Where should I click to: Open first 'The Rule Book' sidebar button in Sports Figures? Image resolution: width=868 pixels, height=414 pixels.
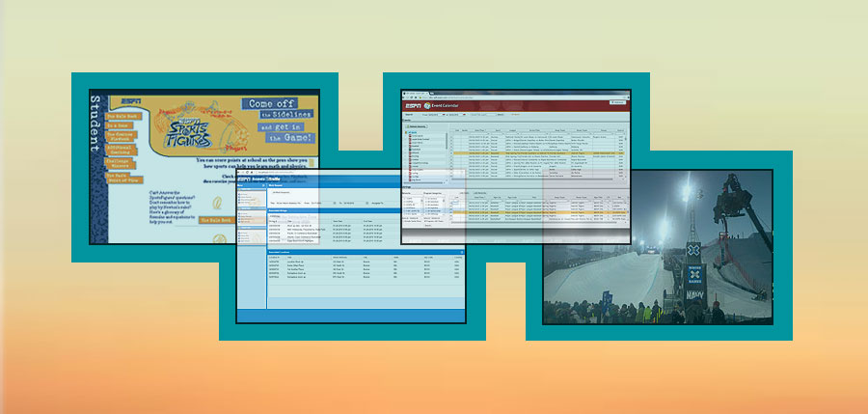124,117
